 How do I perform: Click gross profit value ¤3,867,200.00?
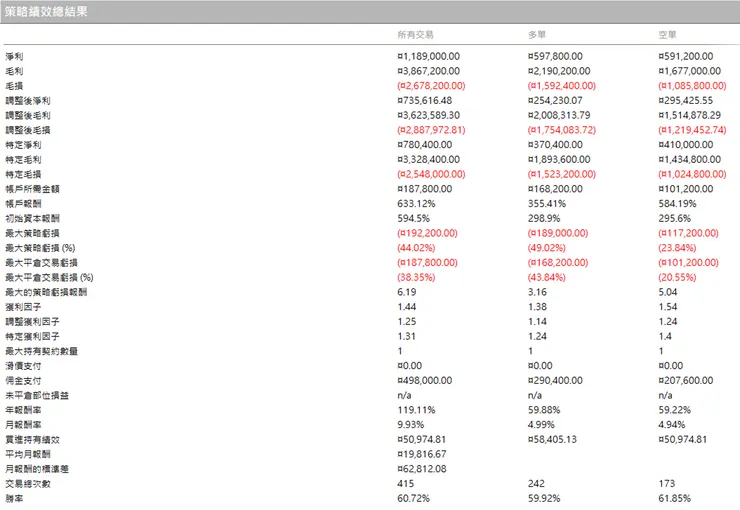click(x=429, y=71)
